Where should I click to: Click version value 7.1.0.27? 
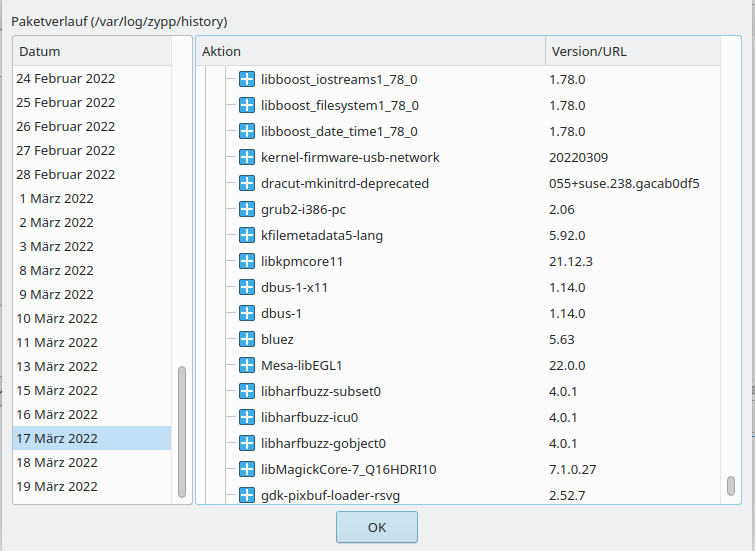pyautogui.click(x=573, y=470)
